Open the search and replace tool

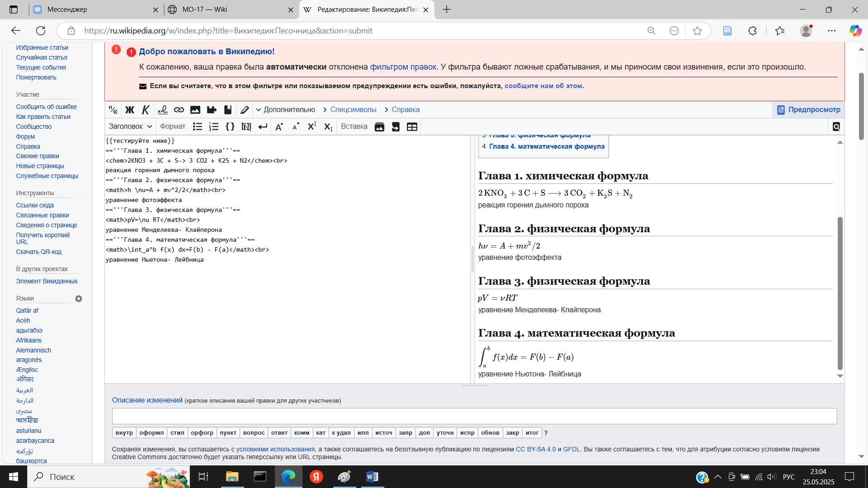point(836,127)
